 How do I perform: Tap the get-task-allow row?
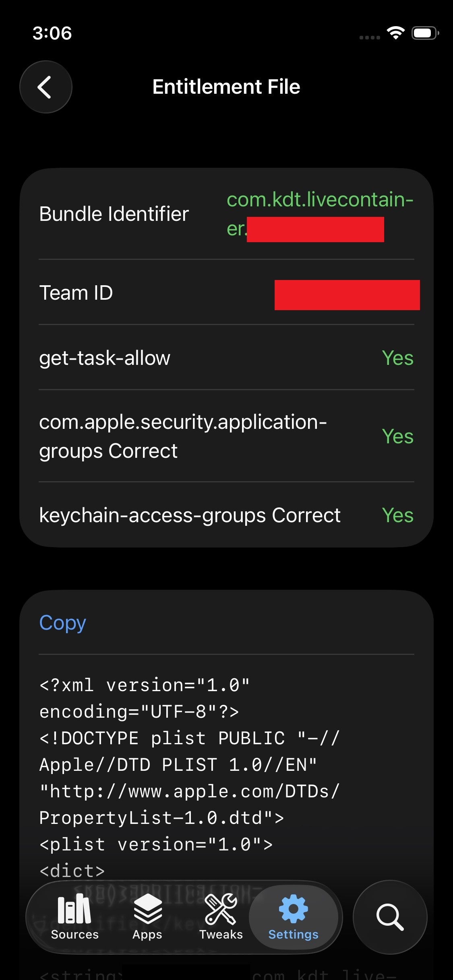point(105,358)
